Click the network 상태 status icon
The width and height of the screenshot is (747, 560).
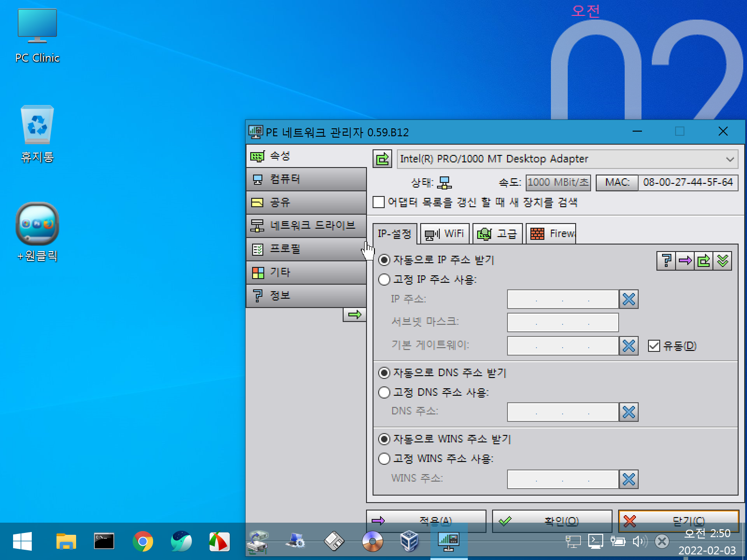tap(444, 182)
